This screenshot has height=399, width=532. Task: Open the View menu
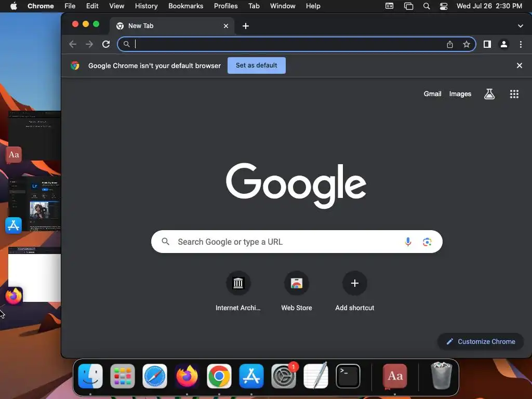coord(117,6)
